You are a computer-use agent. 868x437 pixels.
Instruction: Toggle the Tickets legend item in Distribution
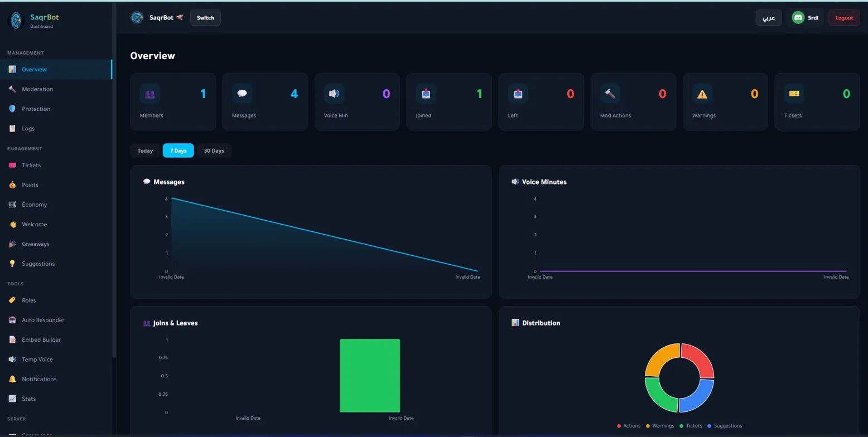coord(690,426)
